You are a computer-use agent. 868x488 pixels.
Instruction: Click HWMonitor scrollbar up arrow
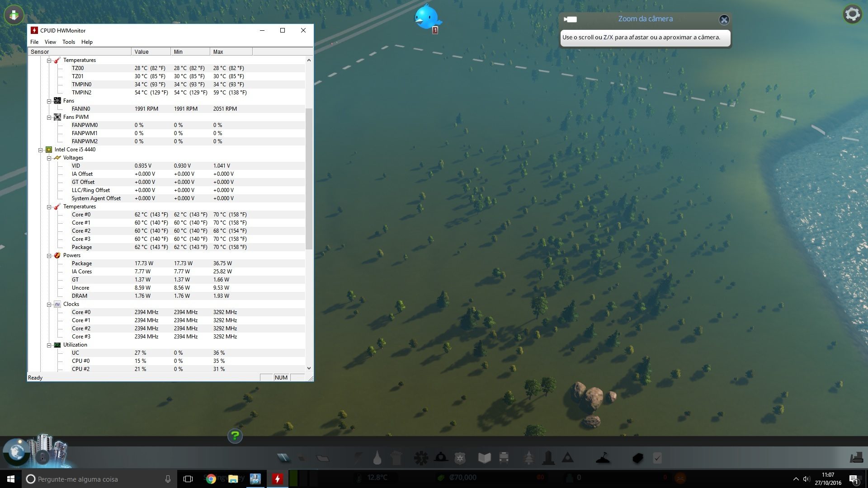pos(309,60)
